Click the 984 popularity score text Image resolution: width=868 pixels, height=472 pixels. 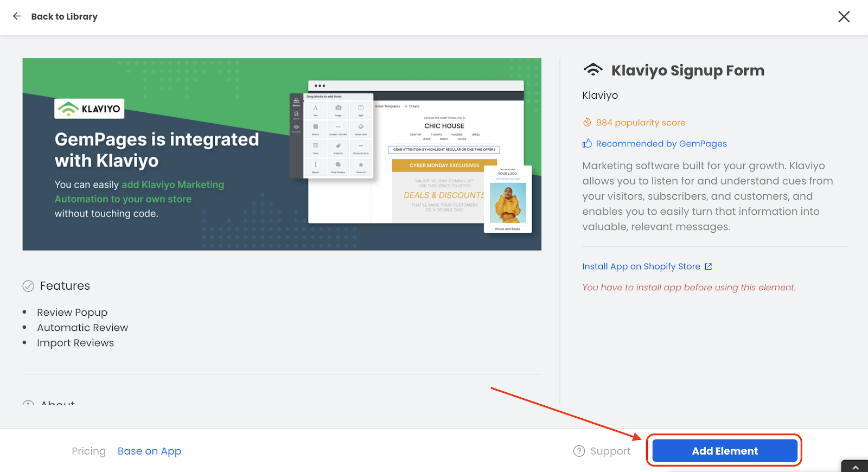[641, 123]
